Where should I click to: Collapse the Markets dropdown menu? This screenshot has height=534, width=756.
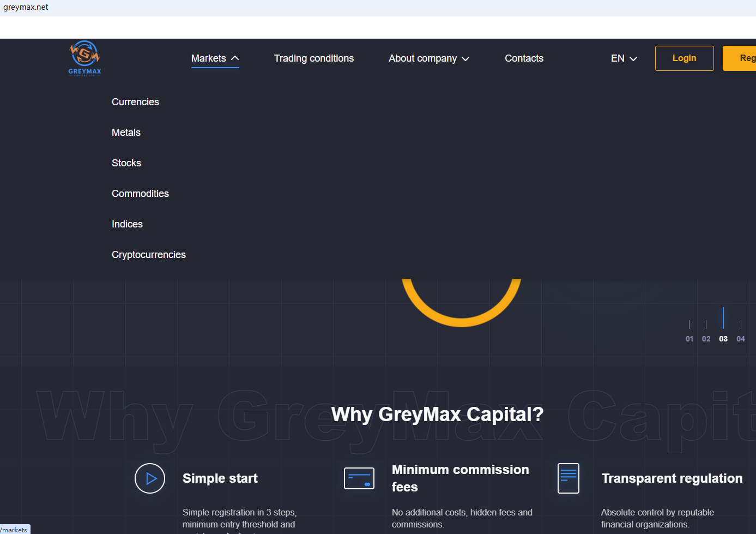pyautogui.click(x=215, y=58)
